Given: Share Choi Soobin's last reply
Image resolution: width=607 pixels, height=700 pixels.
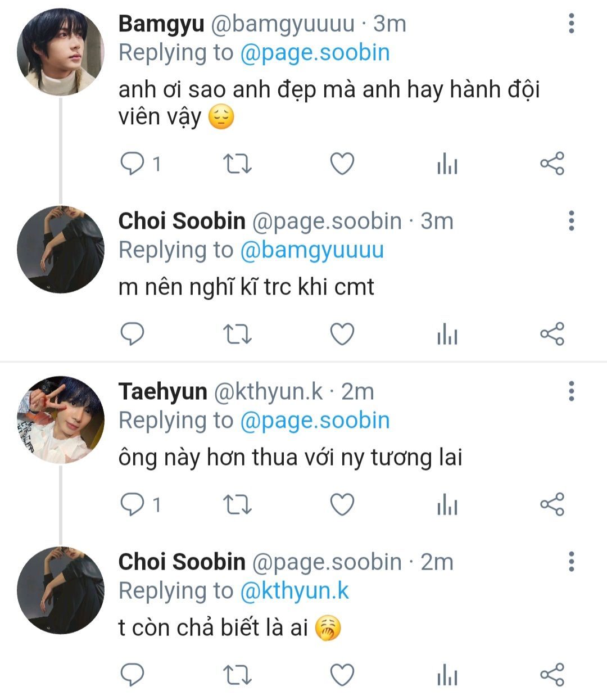Looking at the screenshot, I should click(552, 675).
